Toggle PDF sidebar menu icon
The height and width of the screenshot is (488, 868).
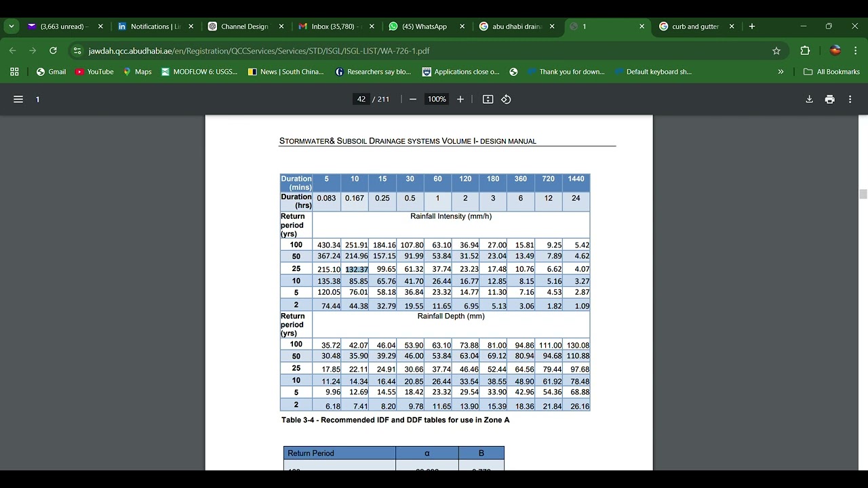pyautogui.click(x=18, y=99)
